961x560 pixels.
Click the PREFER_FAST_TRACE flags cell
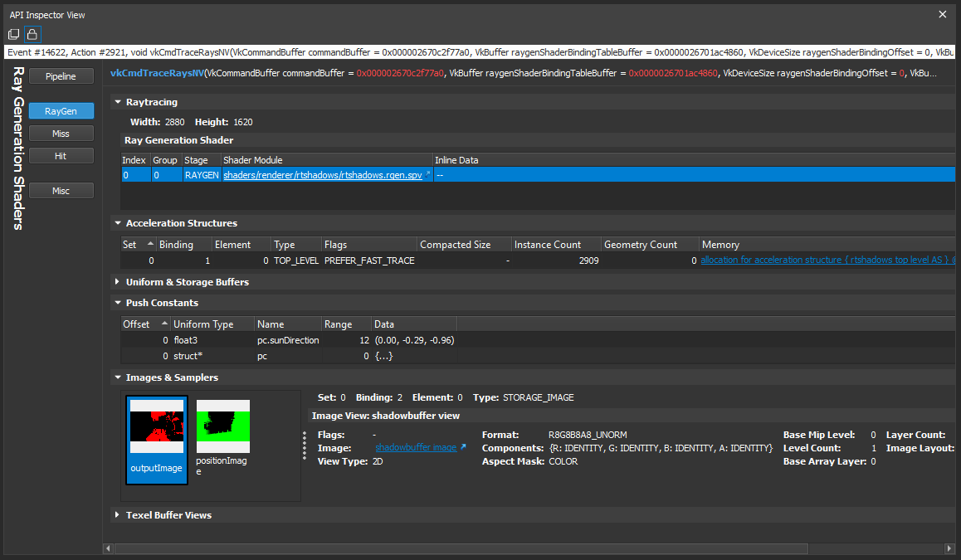pos(369,261)
